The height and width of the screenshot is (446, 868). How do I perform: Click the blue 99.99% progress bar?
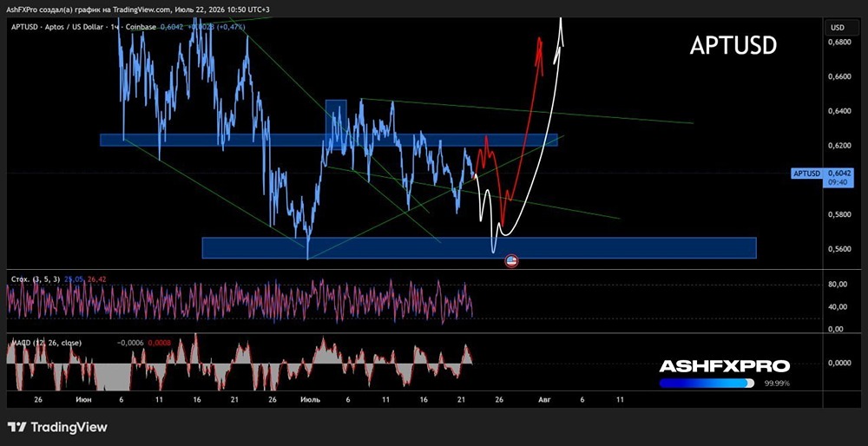707,383
